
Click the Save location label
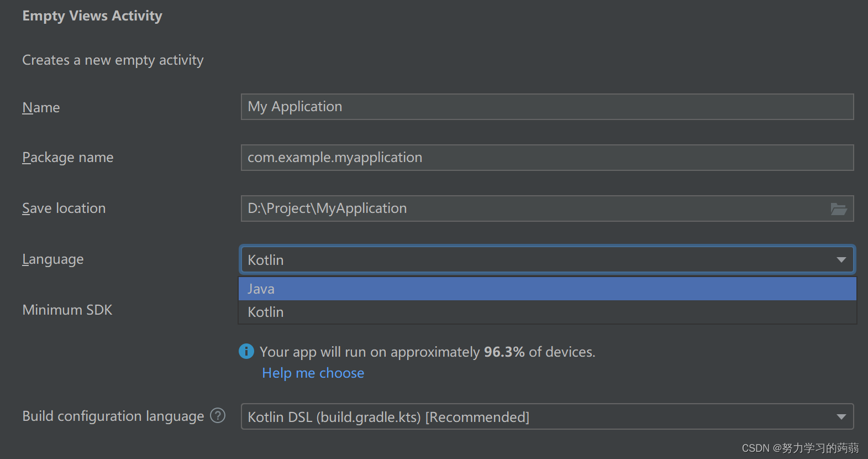[x=64, y=208]
